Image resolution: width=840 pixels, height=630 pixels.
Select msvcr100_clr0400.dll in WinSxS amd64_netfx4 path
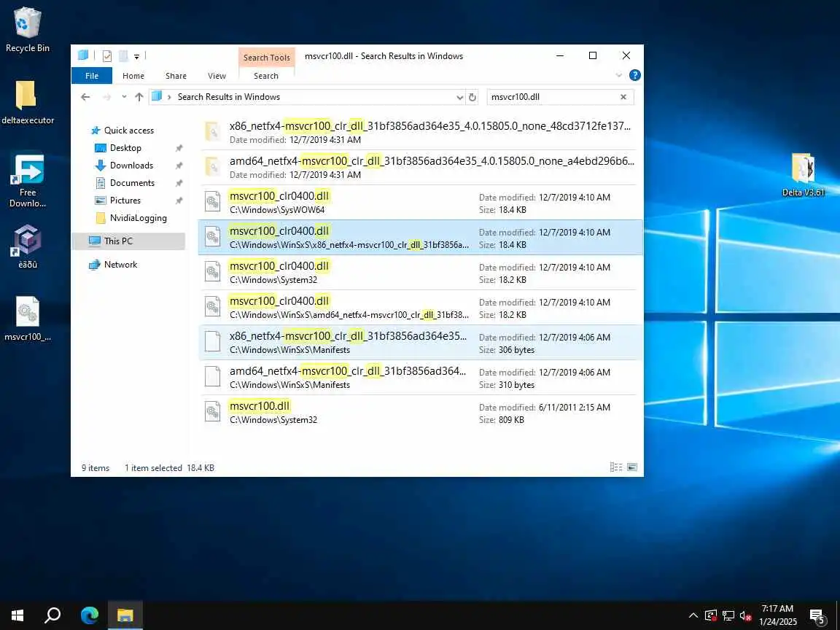(x=421, y=308)
